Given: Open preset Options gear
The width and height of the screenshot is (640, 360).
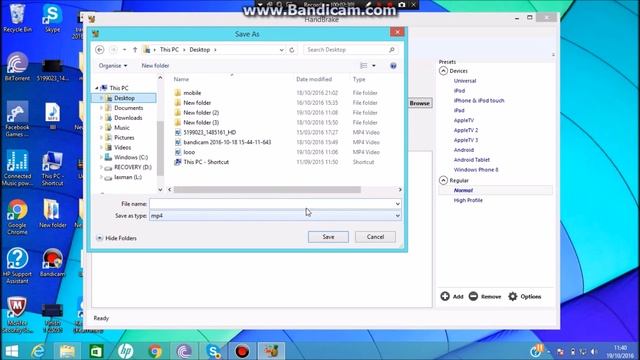Looking at the screenshot, I should coord(524,296).
